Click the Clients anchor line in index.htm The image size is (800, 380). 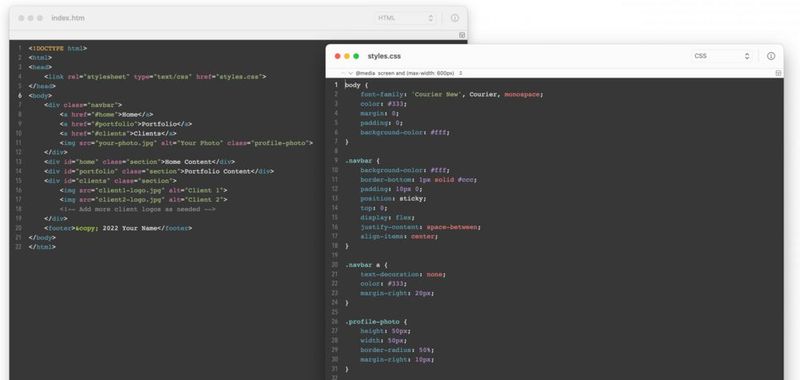pyautogui.click(x=118, y=134)
